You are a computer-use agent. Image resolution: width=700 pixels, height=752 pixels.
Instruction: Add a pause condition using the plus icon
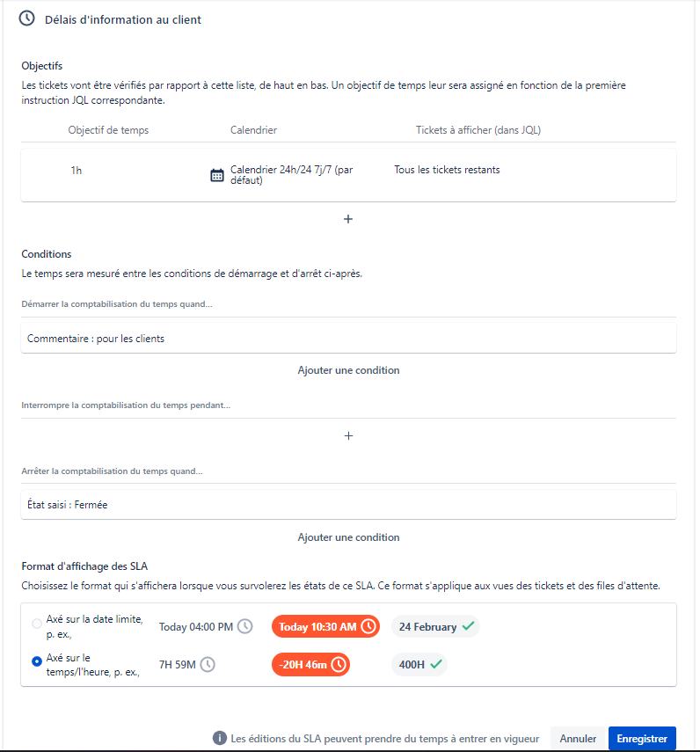[348, 436]
